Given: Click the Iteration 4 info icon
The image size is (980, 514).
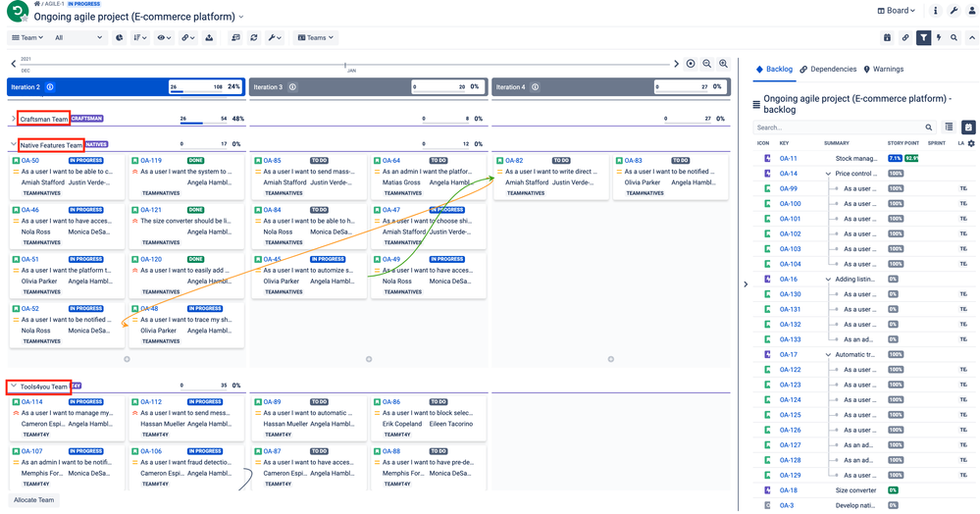Looking at the screenshot, I should (x=535, y=87).
